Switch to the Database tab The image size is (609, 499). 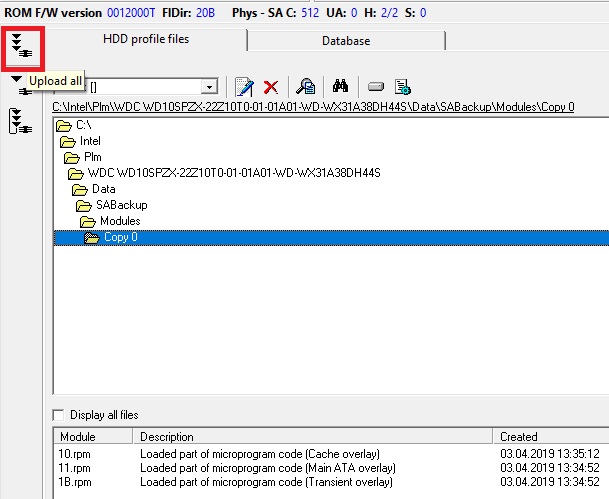[x=346, y=41]
